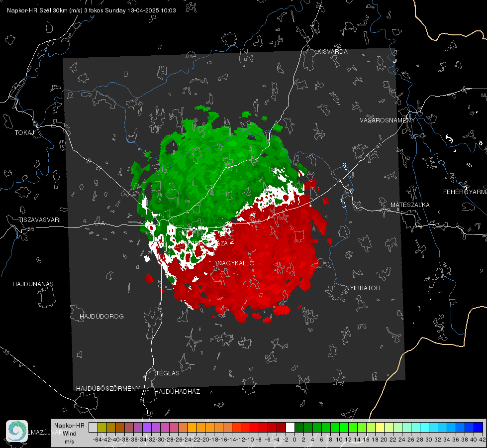Click the TOKAJ town label
Screen dimensions: 487x448
[x=24, y=133]
